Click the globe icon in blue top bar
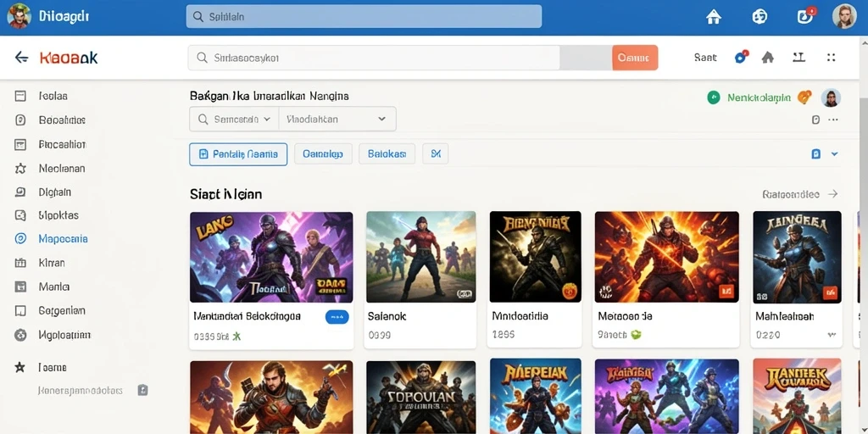The height and width of the screenshot is (434, 868). tap(759, 17)
